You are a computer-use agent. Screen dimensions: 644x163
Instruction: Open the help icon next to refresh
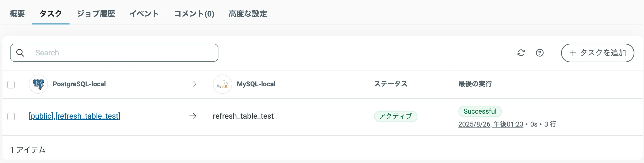tap(540, 53)
